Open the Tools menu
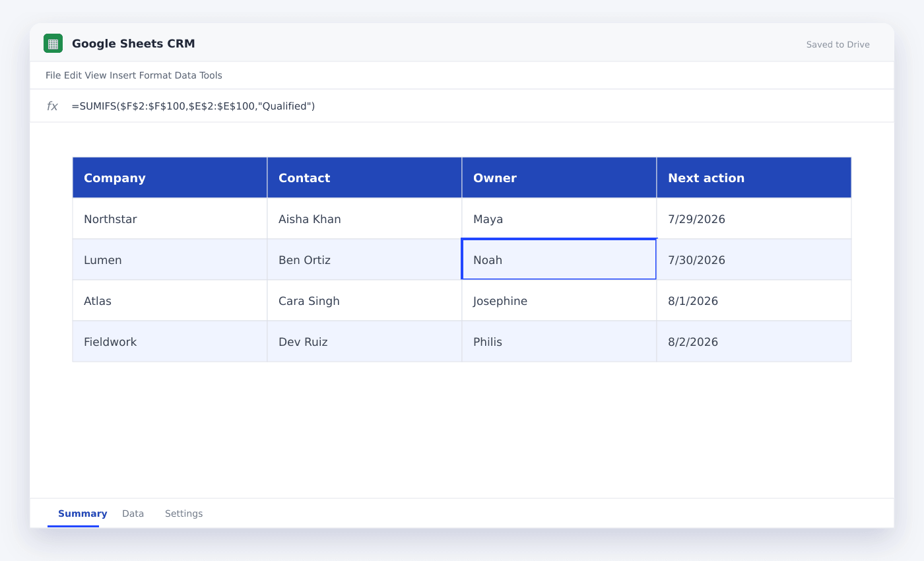The height and width of the screenshot is (561, 924). (211, 75)
